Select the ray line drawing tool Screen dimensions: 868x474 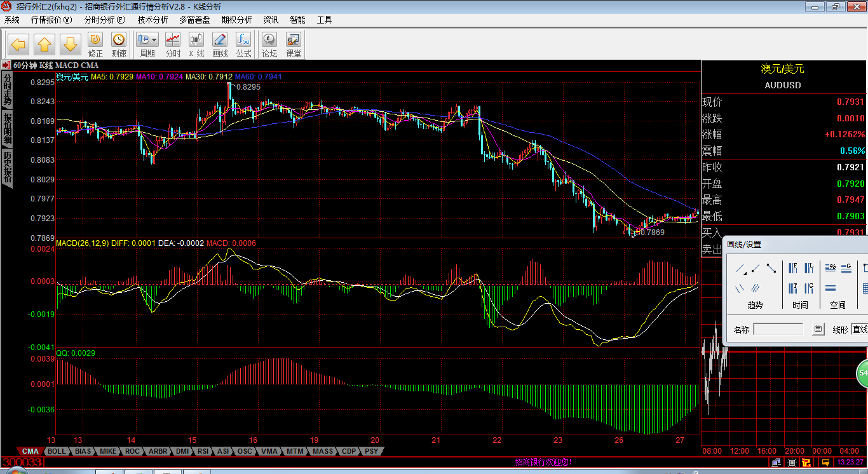tap(756, 267)
